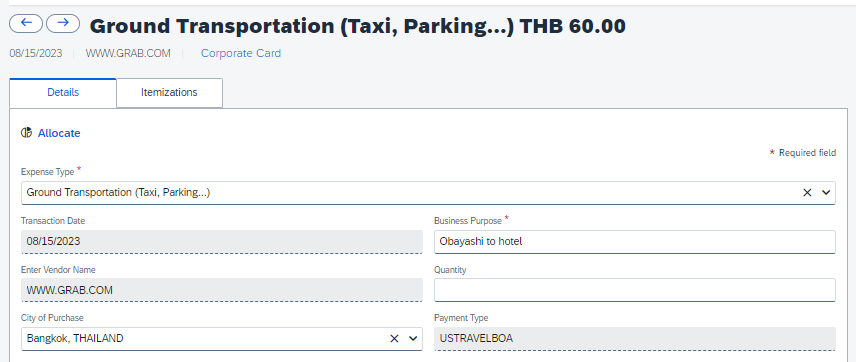
Task: Expand the Expense Type dropdown arrow
Action: 826,192
